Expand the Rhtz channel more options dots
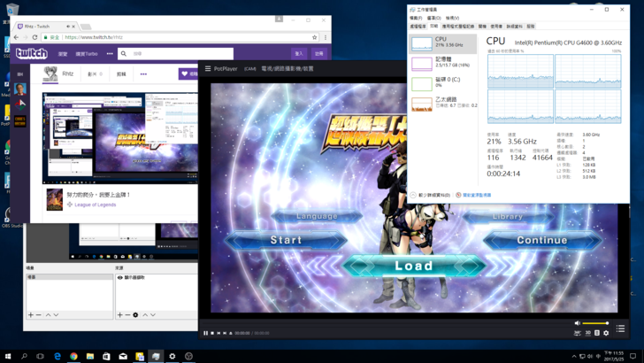Image resolution: width=644 pixels, height=363 pixels. tap(143, 74)
